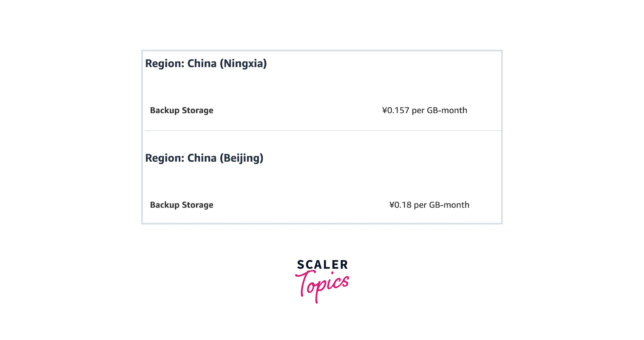Click the word Beijing in the heading

pyautogui.click(x=241, y=158)
